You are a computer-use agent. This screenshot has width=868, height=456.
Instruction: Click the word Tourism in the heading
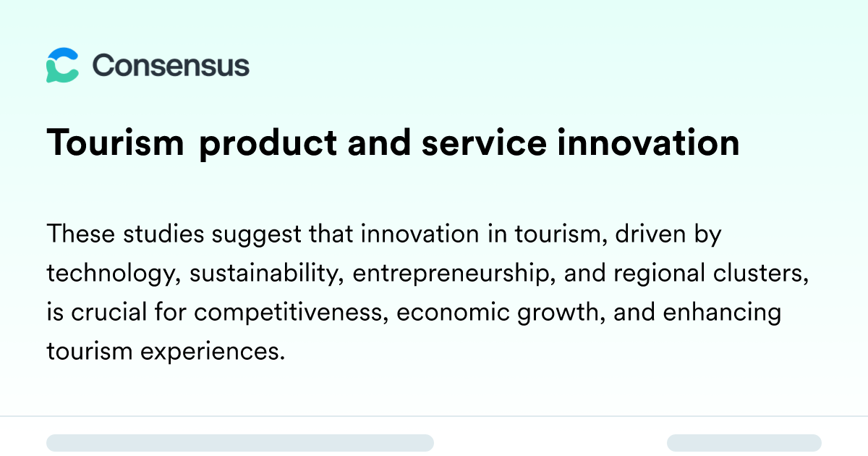point(116,143)
